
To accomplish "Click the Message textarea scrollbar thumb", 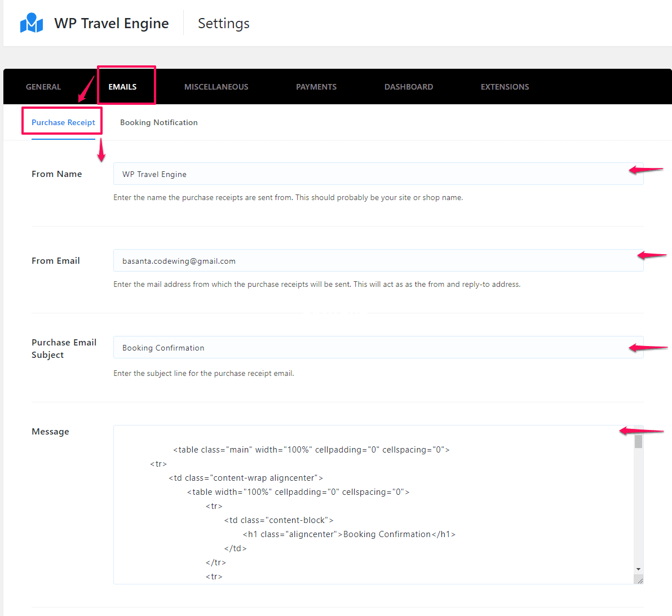I will pyautogui.click(x=639, y=441).
